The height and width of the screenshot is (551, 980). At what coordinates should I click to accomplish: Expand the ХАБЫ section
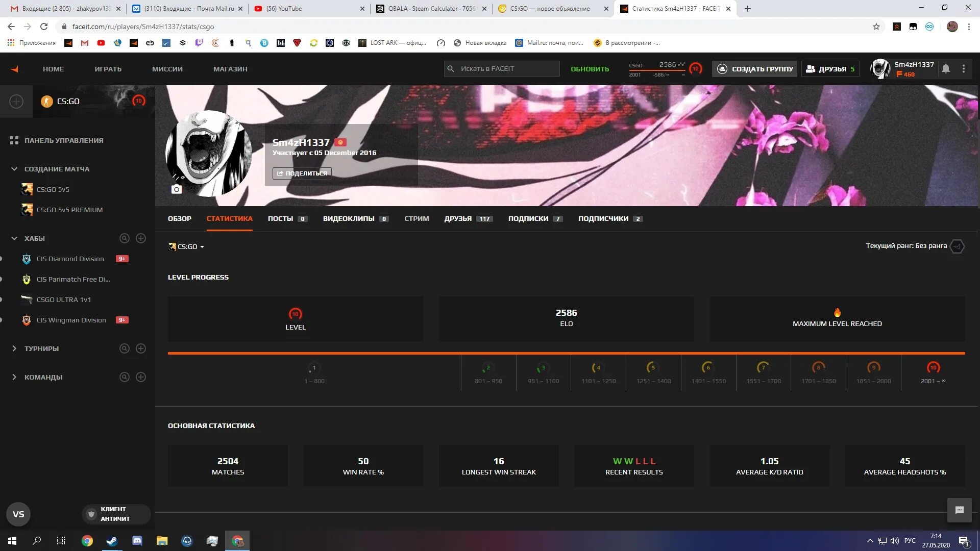pos(15,238)
